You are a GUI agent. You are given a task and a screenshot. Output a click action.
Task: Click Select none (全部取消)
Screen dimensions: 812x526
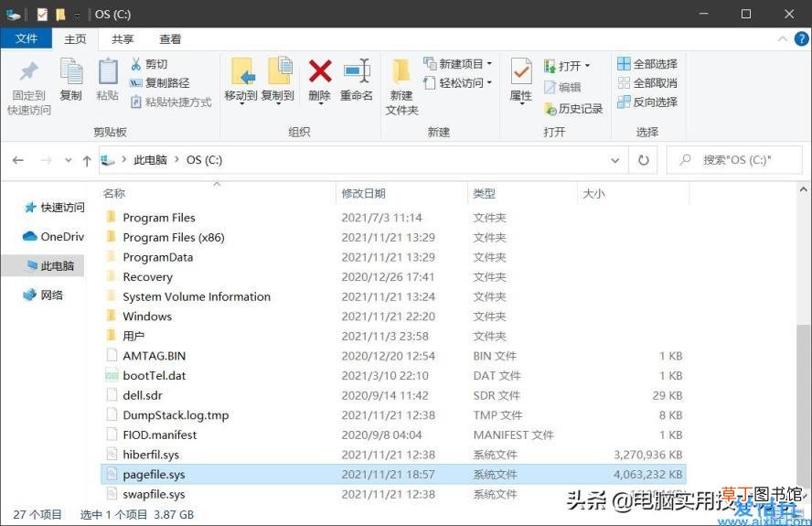pos(647,83)
